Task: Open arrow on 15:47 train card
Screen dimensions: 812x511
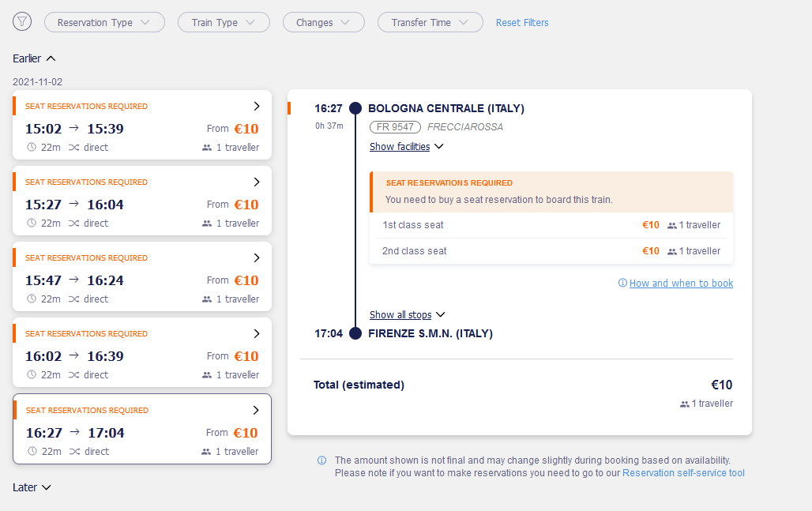Action: click(x=257, y=257)
